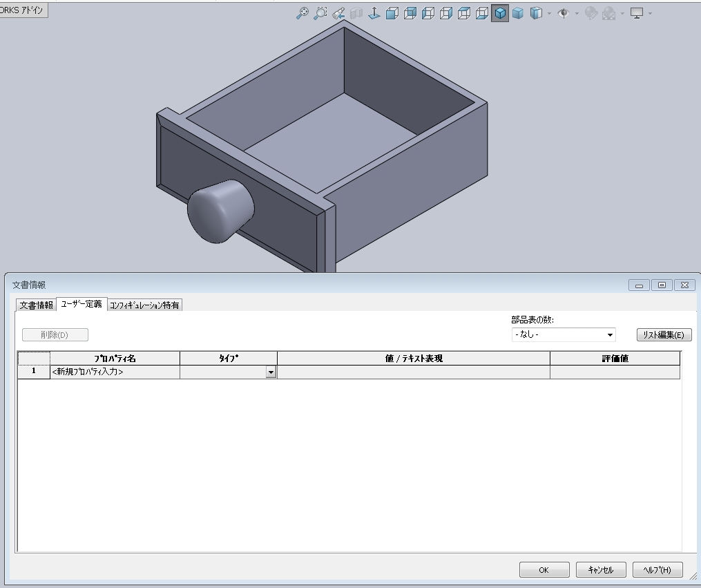This screenshot has width=701, height=588.
Task: Select the ユーザー定義 tab
Action: pyautogui.click(x=81, y=304)
